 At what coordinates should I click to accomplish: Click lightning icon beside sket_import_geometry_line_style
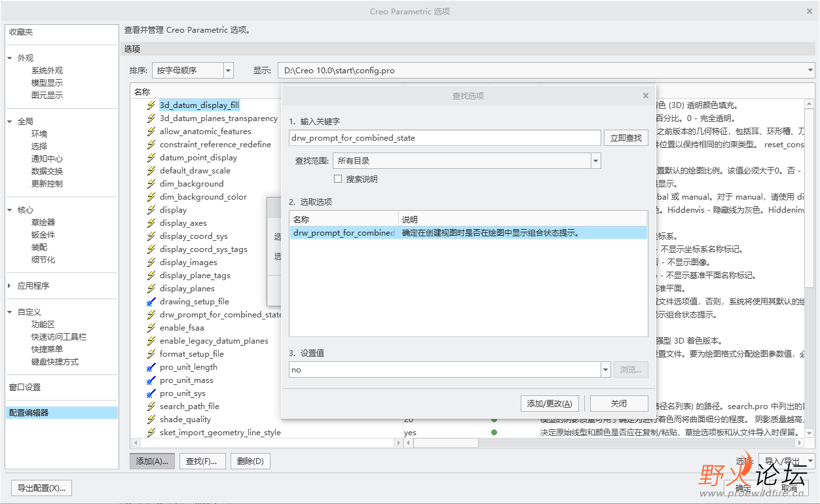pos(151,433)
